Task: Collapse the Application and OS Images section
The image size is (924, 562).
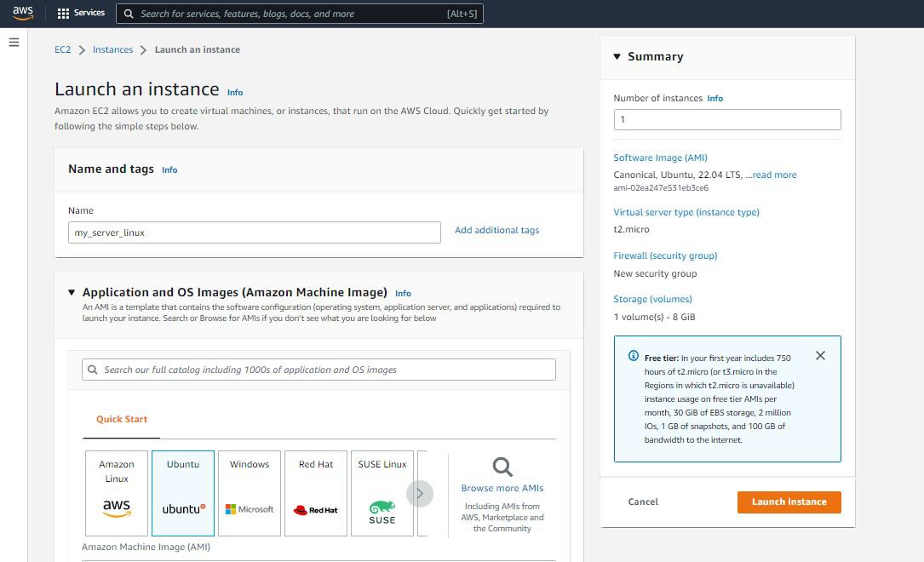Action: (x=72, y=292)
